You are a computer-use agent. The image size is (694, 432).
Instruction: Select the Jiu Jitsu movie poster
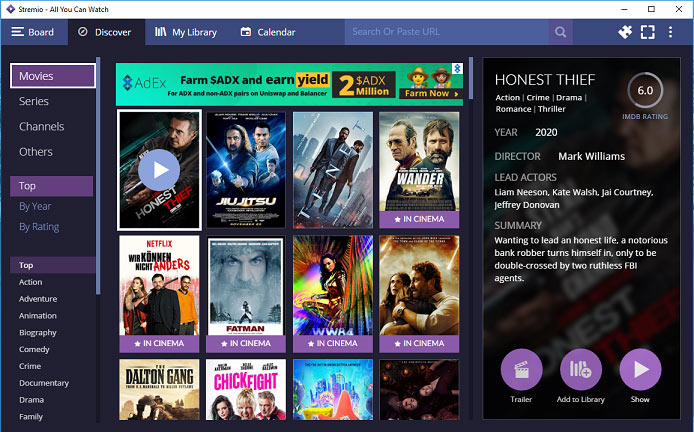pos(246,170)
